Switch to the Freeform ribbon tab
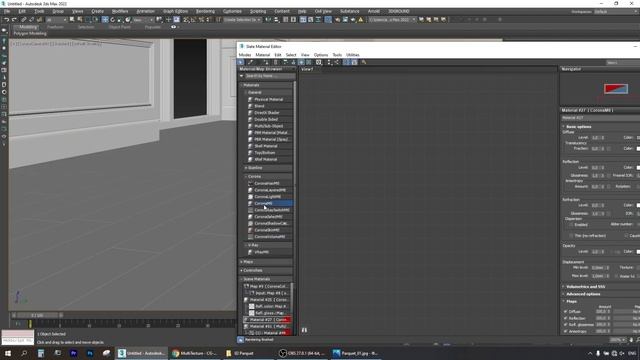 (x=55, y=27)
